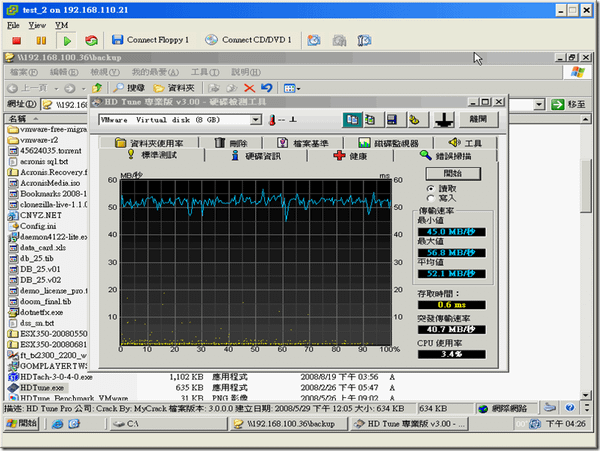Switch to the 工具 tab in HD Tune
The width and height of the screenshot is (600, 451).
pyautogui.click(x=465, y=143)
